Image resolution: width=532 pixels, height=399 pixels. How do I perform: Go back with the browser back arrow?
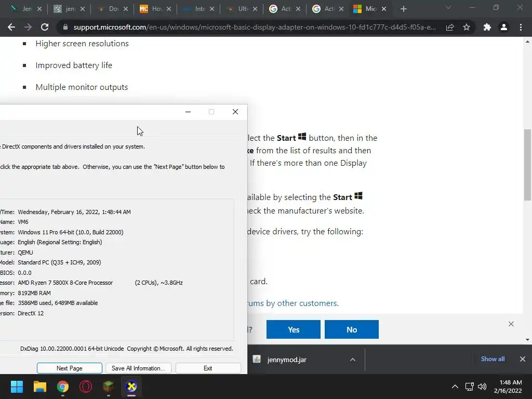[x=11, y=27]
